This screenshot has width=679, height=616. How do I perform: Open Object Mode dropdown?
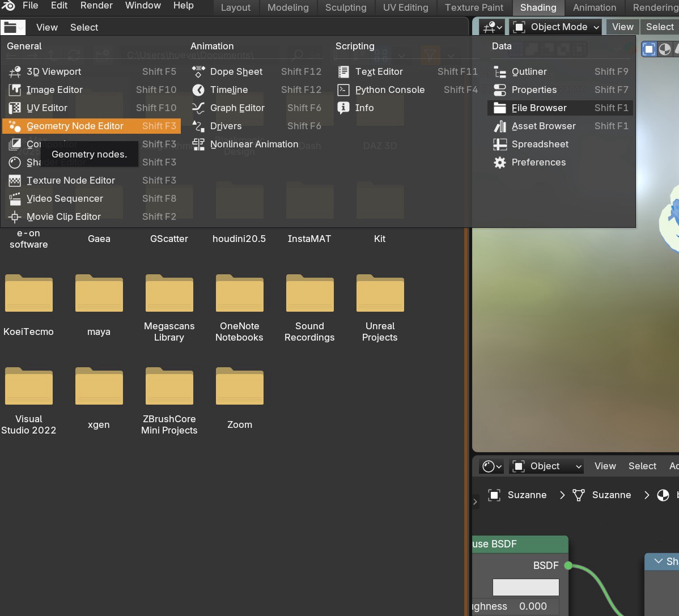click(556, 27)
